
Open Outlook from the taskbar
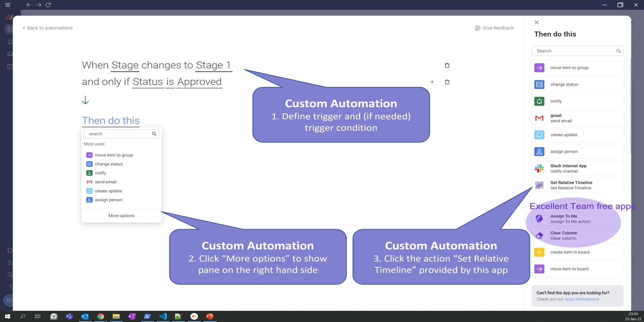[85, 316]
